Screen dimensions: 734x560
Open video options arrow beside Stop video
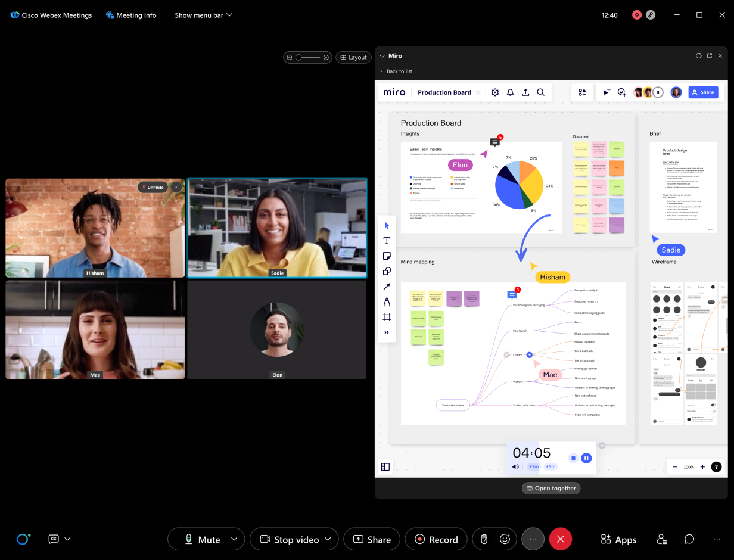pyautogui.click(x=327, y=539)
